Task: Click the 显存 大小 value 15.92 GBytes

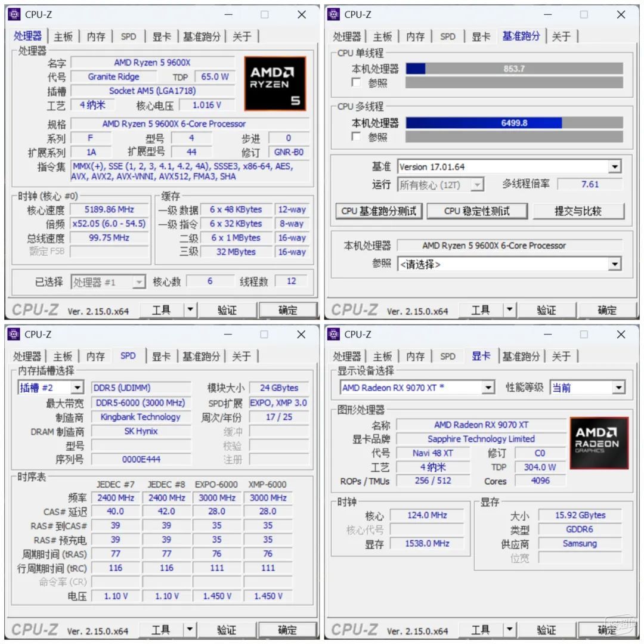Action: pyautogui.click(x=580, y=515)
